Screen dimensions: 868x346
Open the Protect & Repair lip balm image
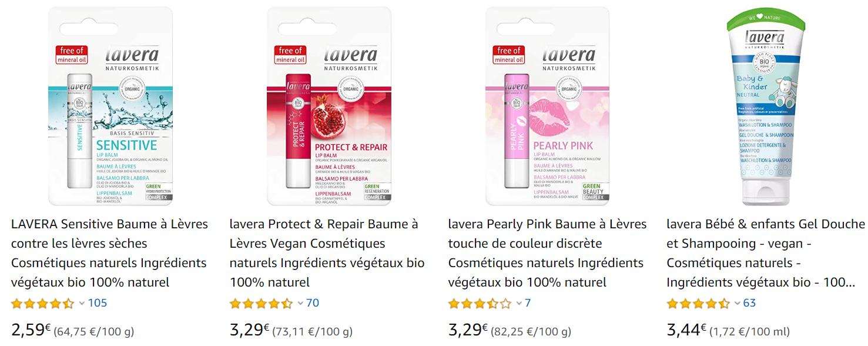click(329, 107)
